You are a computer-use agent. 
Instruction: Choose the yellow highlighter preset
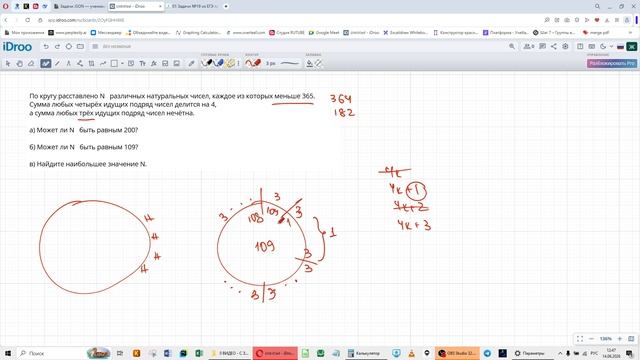point(230,63)
